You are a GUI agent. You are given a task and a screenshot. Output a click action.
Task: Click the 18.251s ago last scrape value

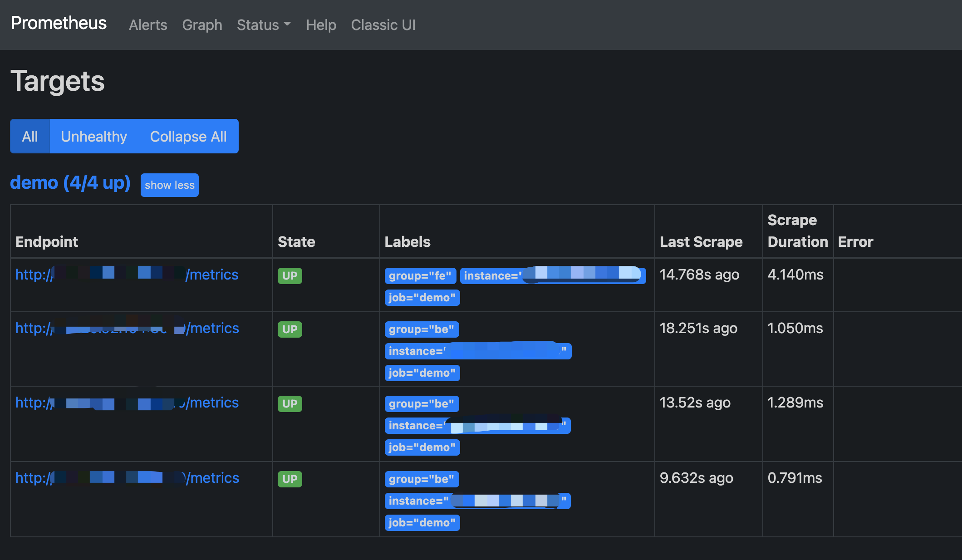click(698, 328)
